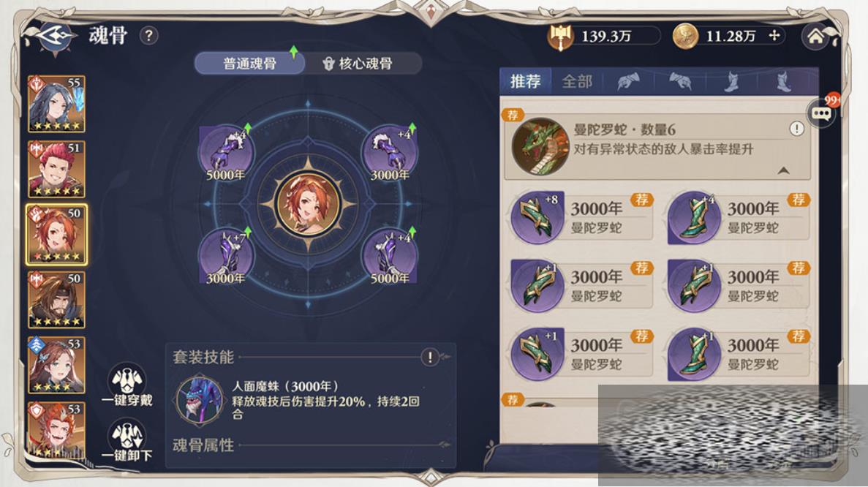868x487 pixels.
Task: Switch to 核心魂骨 tab
Action: pos(359,64)
